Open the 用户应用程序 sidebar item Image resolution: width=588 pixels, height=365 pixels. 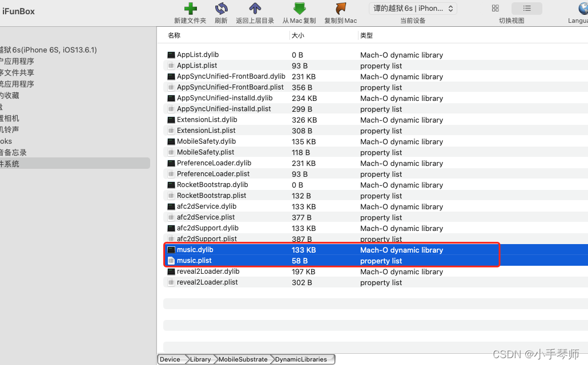pyautogui.click(x=17, y=62)
